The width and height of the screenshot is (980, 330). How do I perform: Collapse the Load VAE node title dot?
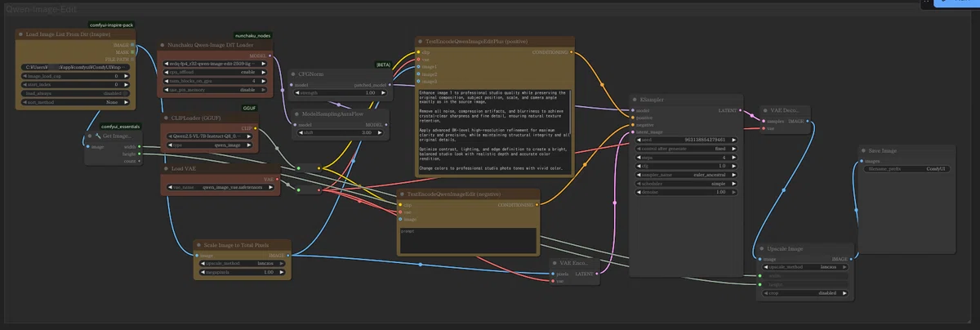point(164,168)
